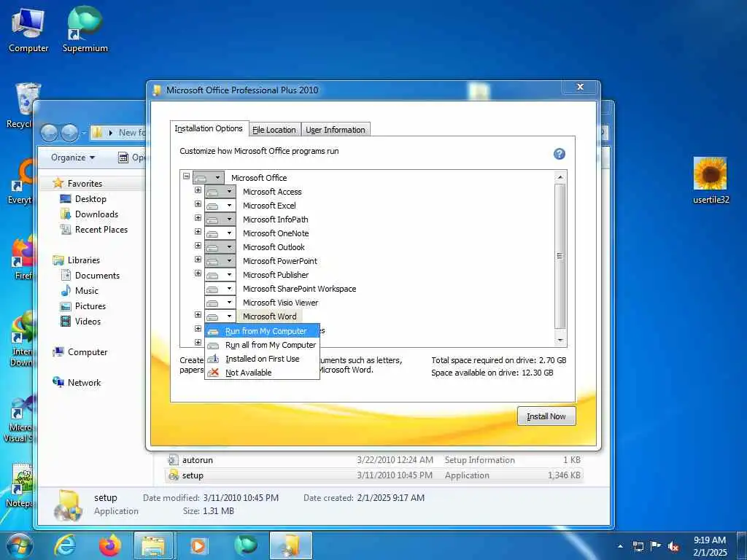
Task: Open Microsoft Publisher install option dropdown
Action: click(220, 275)
